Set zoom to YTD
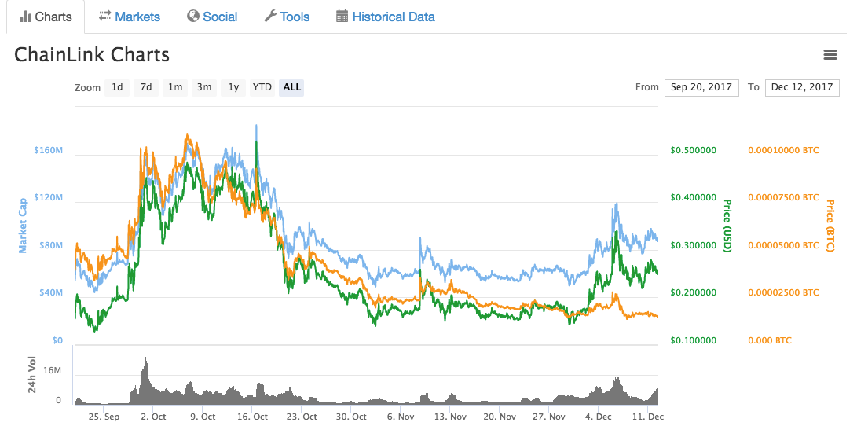The width and height of the screenshot is (868, 437). [x=262, y=87]
